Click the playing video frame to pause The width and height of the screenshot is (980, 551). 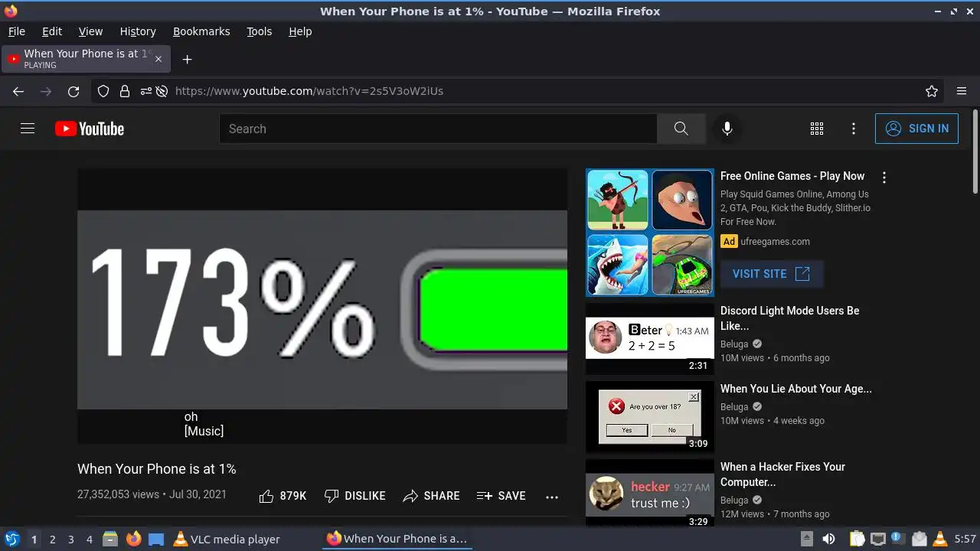[x=322, y=306]
